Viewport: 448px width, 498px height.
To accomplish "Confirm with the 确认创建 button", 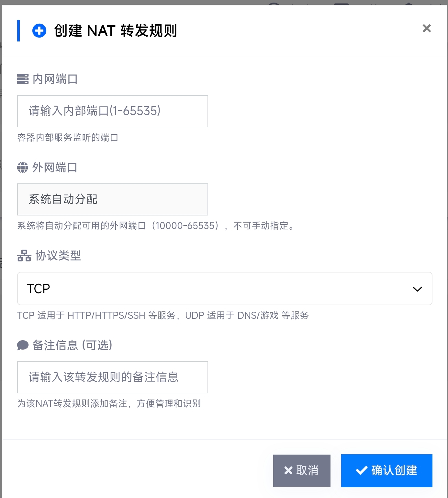I will 387,470.
